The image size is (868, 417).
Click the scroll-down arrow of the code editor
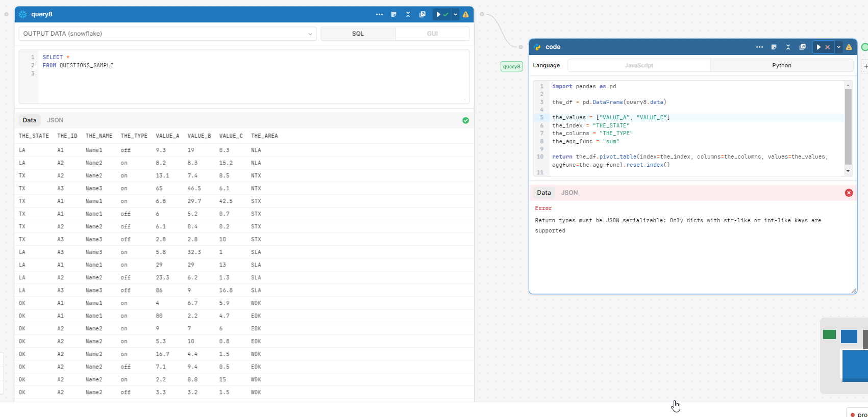tap(848, 171)
